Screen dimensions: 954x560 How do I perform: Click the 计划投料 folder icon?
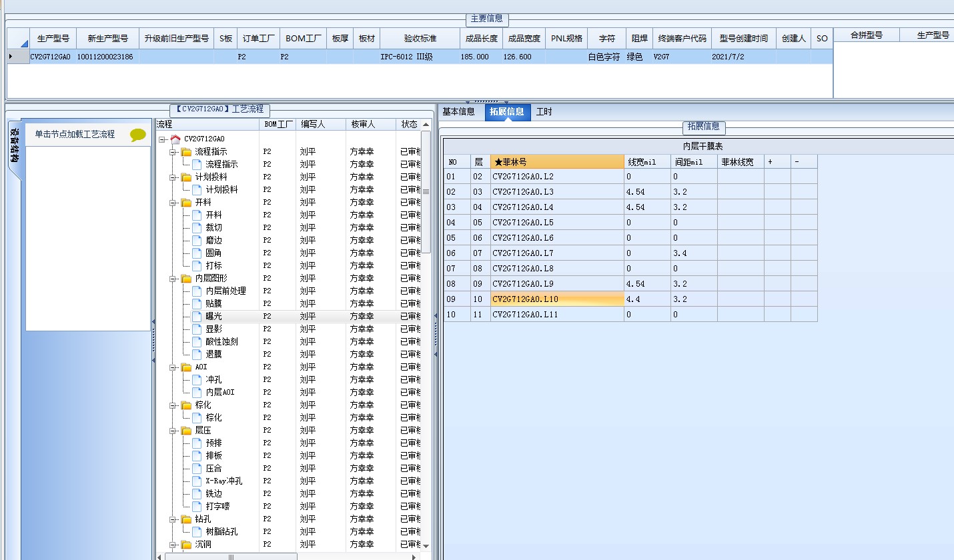[x=186, y=177]
